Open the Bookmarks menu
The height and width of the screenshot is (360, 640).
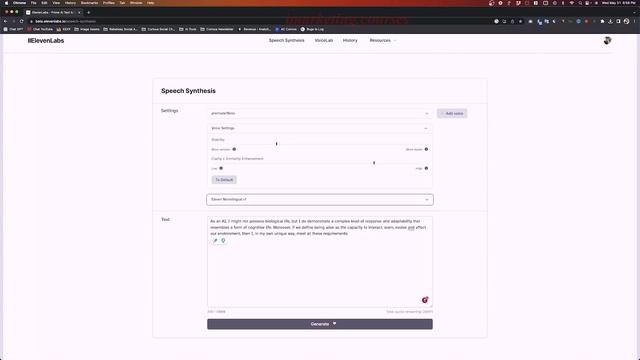89,3
